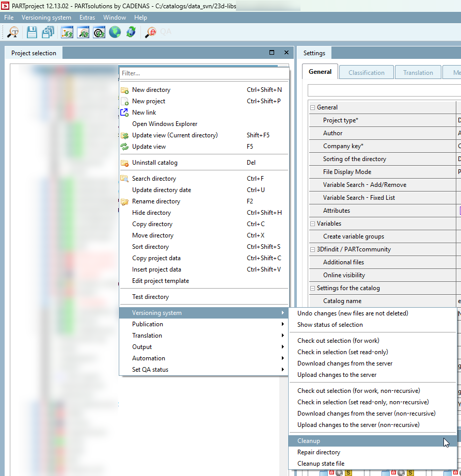Maximize the Project selection panel
Viewport: 461px width, 476px height.
point(272,53)
